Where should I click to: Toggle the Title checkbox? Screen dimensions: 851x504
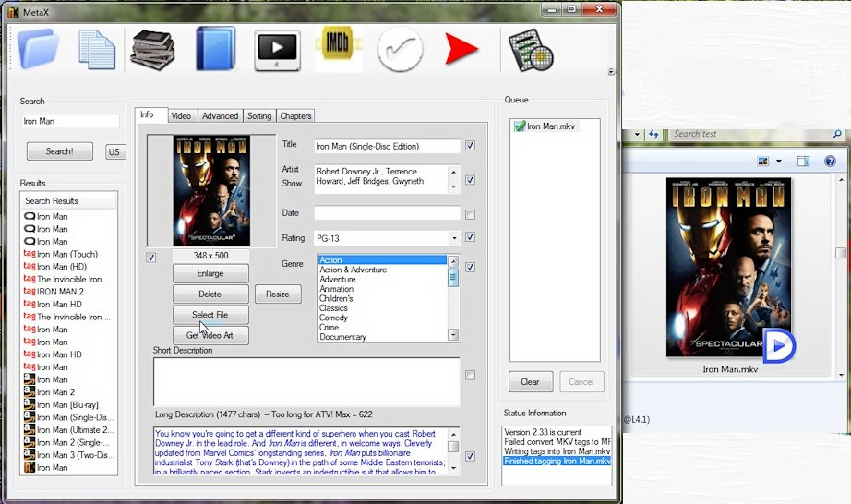pyautogui.click(x=470, y=146)
